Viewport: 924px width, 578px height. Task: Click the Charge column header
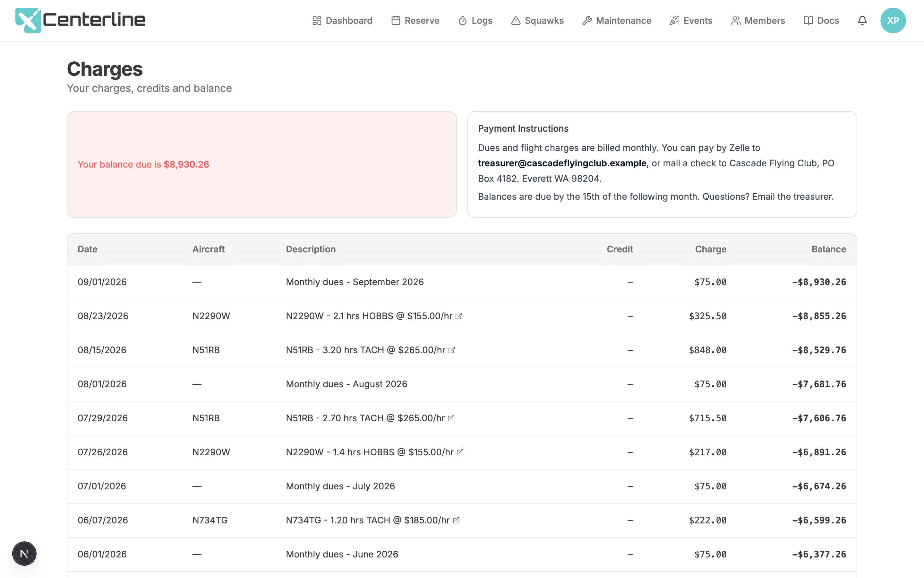711,249
